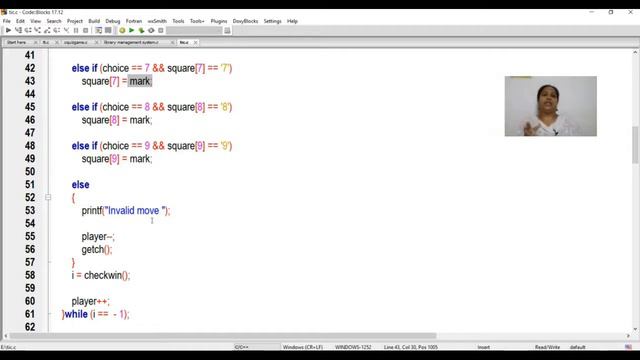The width and height of the screenshot is (640, 360).
Task: Click the Rebuild icon
Action: 151,30
